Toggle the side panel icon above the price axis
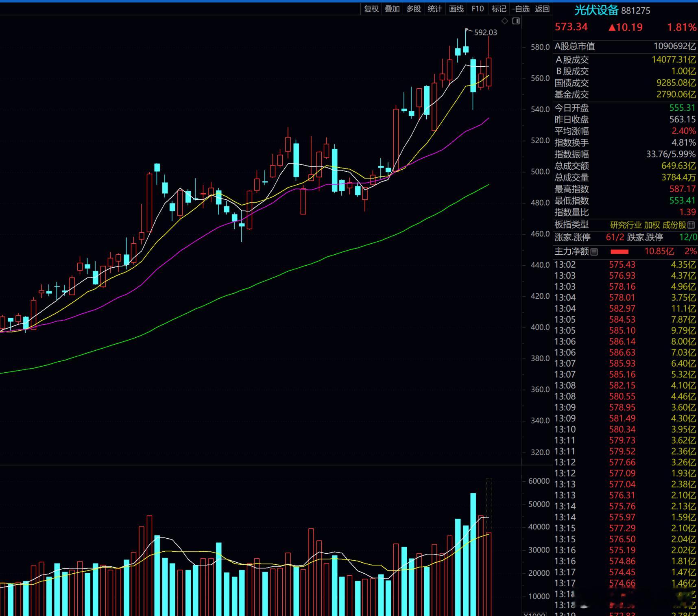Viewport: 698px width, 616px height. (516, 21)
